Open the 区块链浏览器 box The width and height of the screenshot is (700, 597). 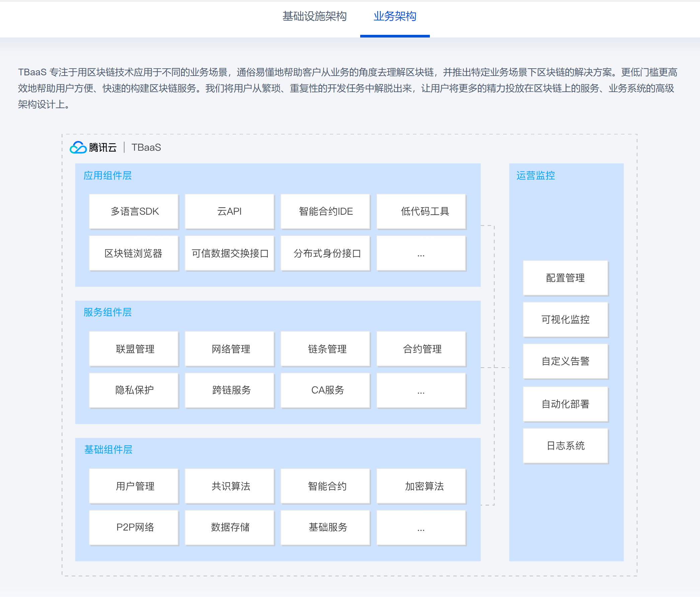[x=134, y=253]
